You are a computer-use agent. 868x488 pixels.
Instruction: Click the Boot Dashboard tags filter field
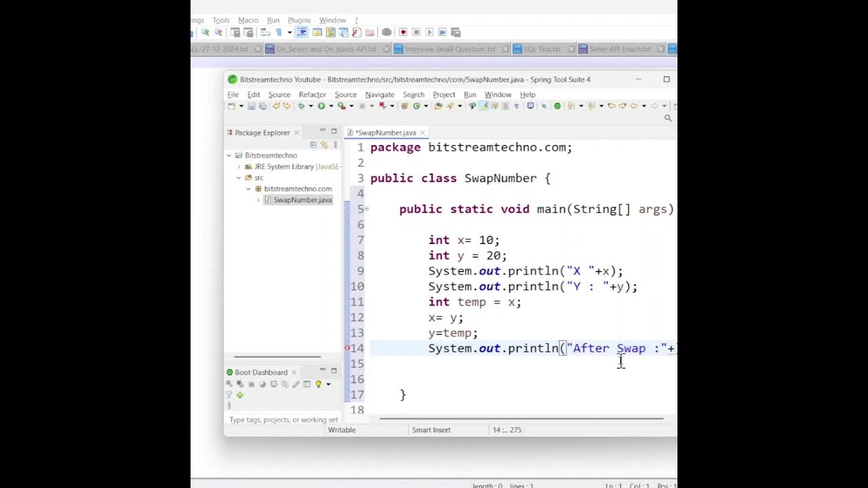[x=283, y=420]
